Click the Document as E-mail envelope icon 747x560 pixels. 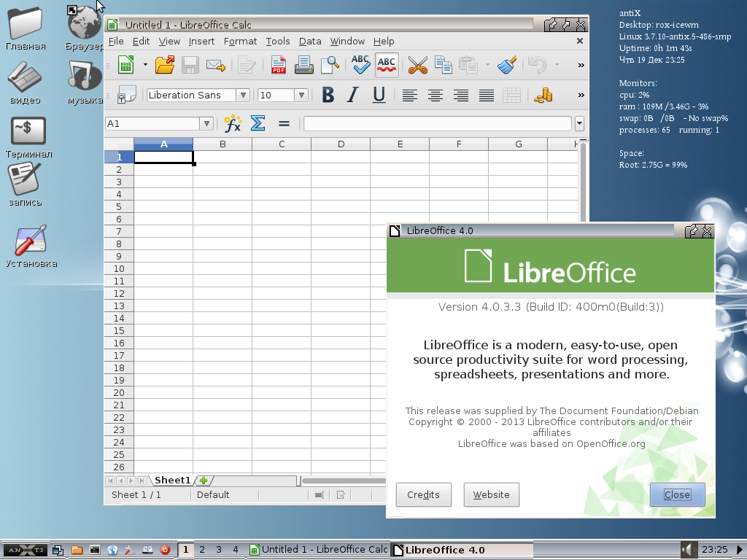tap(215, 65)
